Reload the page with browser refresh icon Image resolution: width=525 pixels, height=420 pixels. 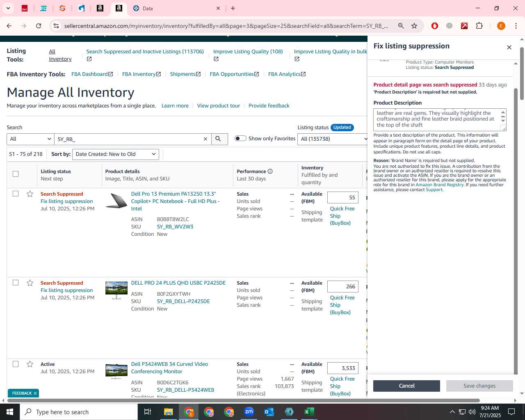(x=39, y=26)
